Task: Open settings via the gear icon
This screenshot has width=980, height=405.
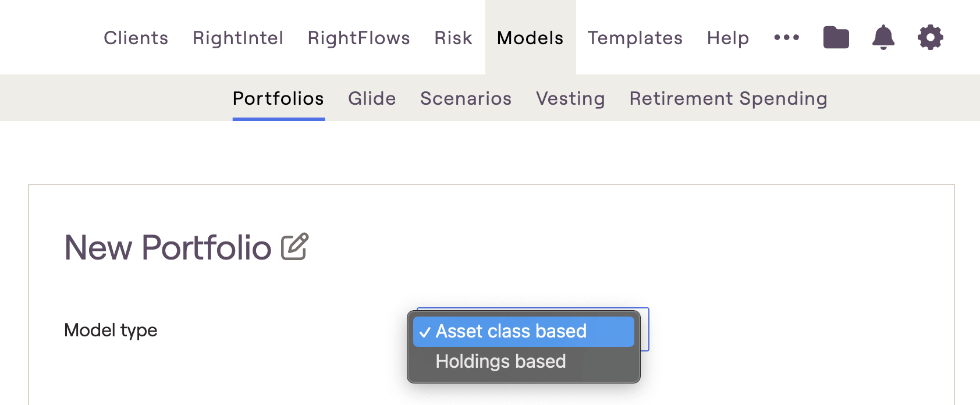Action: pos(930,37)
